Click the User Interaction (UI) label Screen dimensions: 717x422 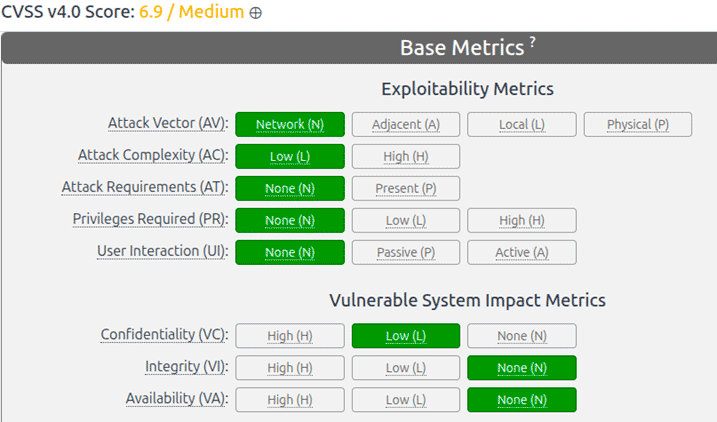pos(162,251)
